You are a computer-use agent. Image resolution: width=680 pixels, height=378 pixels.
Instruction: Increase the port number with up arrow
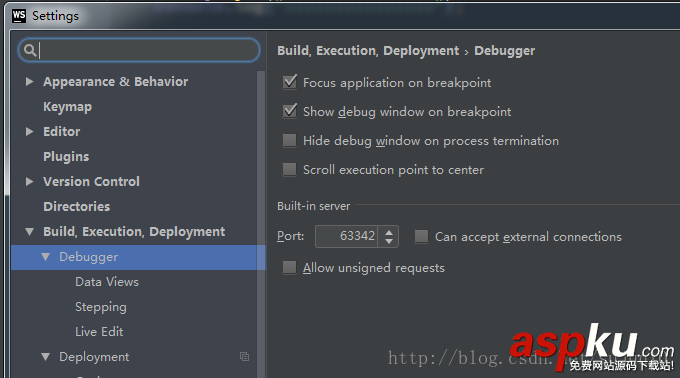[389, 232]
